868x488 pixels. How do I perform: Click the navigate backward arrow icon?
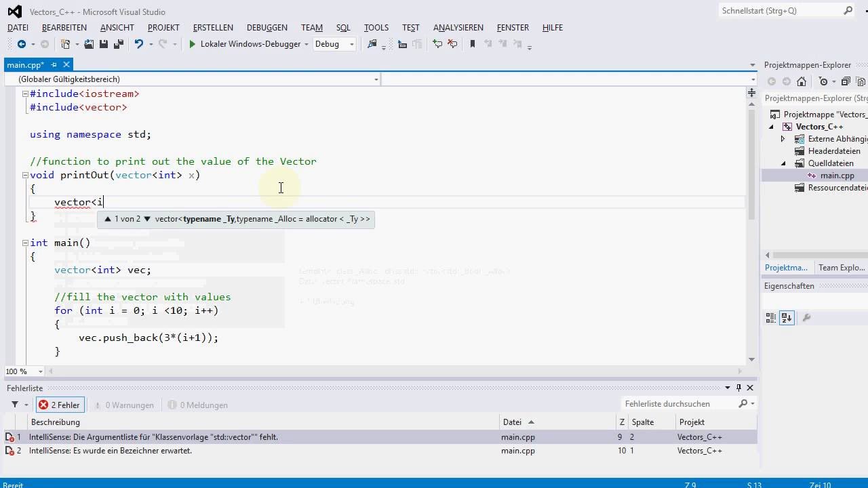point(22,44)
